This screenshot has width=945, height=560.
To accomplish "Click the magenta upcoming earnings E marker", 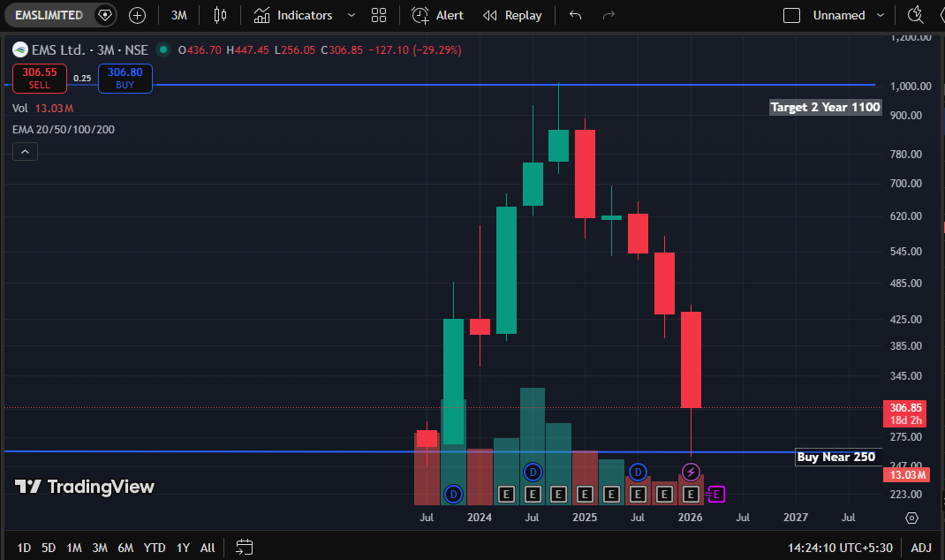I will (716, 495).
